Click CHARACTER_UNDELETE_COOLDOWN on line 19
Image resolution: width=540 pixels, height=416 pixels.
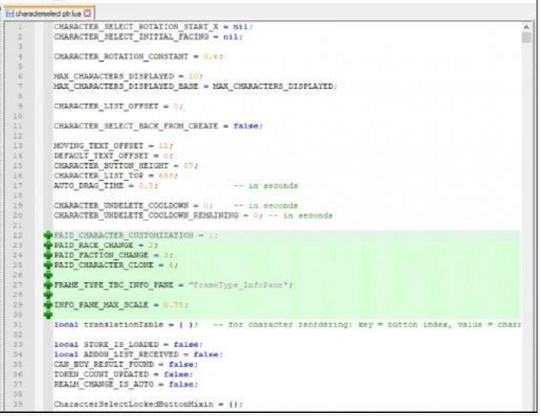pyautogui.click(x=121, y=206)
